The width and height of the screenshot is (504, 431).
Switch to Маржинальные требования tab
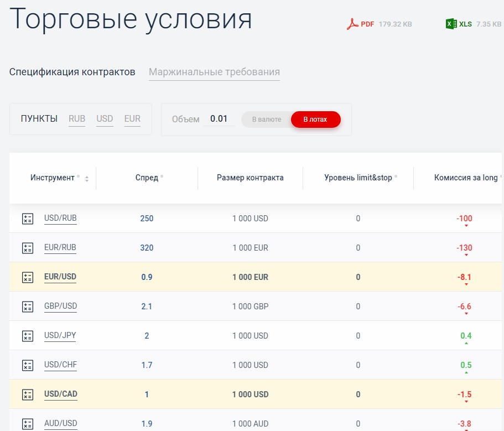click(x=214, y=72)
